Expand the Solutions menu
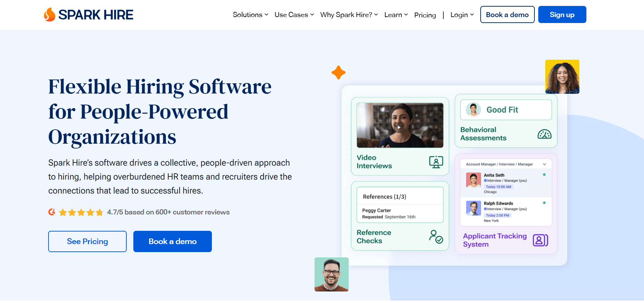 [250, 15]
